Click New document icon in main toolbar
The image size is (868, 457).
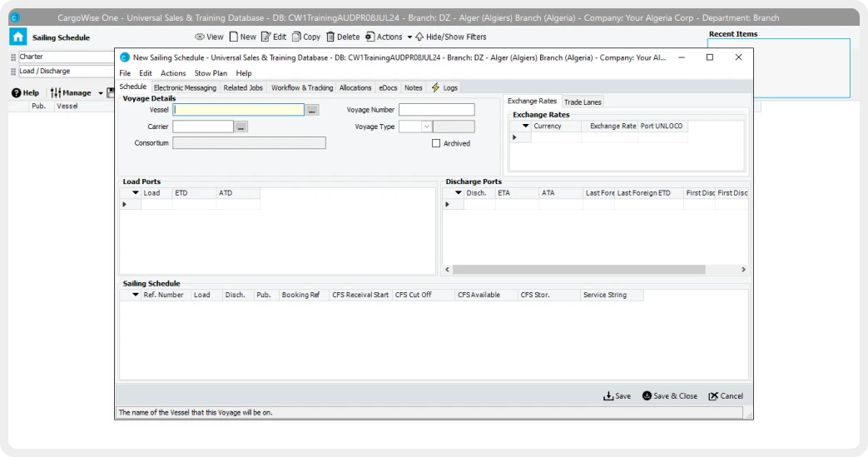[234, 37]
